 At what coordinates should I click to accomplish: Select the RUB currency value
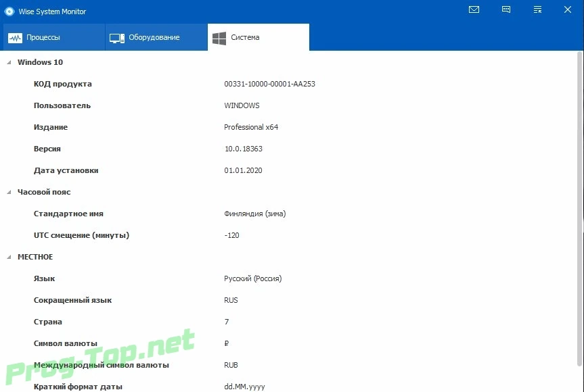[x=231, y=365]
